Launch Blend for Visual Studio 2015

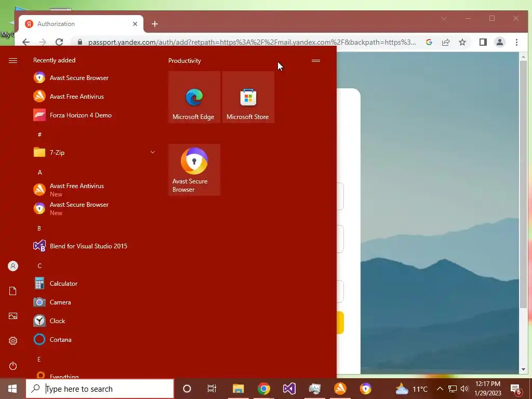coord(94,246)
